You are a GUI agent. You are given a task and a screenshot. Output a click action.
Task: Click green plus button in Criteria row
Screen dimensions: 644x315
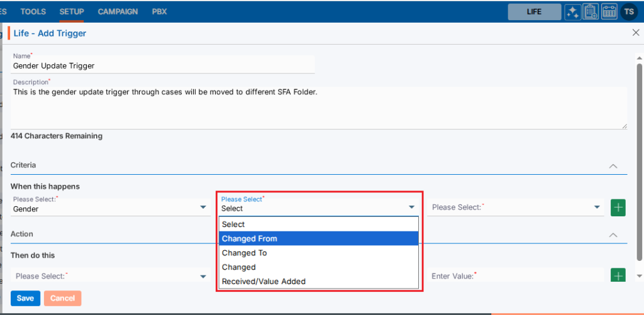pyautogui.click(x=618, y=207)
